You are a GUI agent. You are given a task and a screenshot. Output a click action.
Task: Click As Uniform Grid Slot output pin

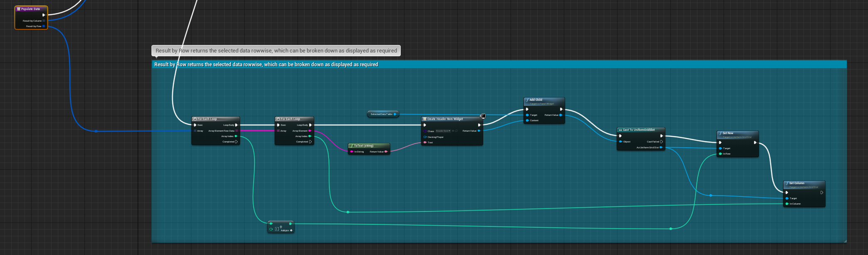(661, 147)
